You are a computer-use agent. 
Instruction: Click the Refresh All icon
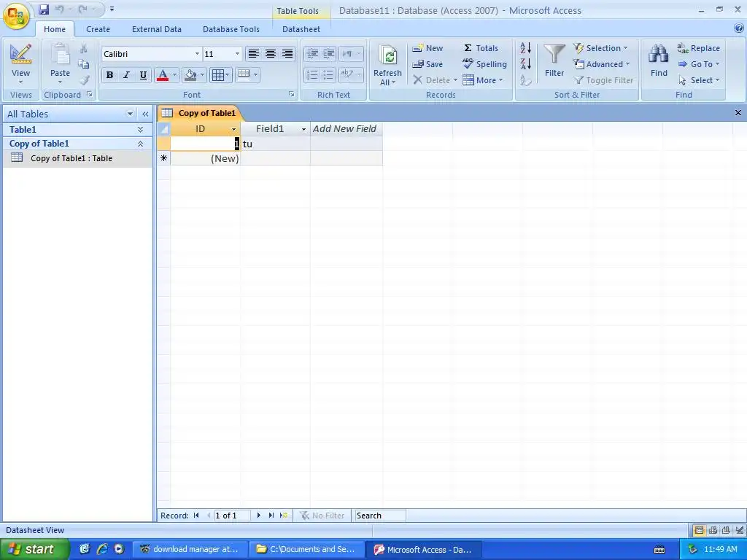pyautogui.click(x=388, y=55)
